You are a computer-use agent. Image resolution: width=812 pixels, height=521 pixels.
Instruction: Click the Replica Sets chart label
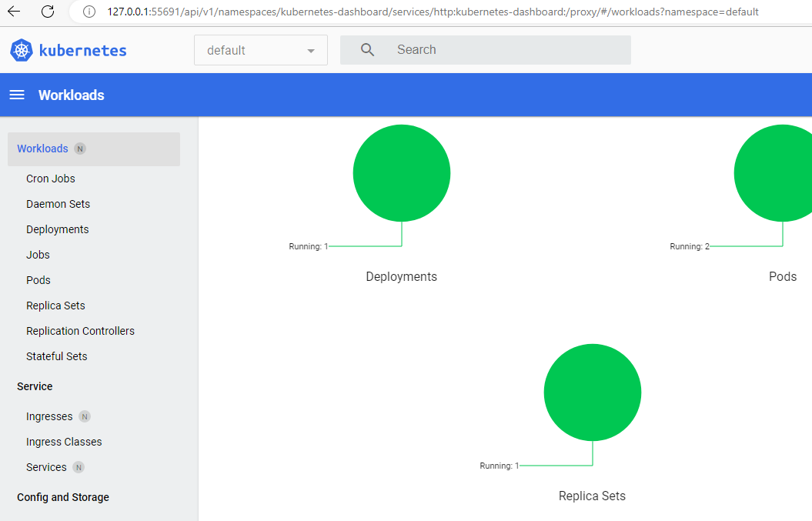pos(592,496)
